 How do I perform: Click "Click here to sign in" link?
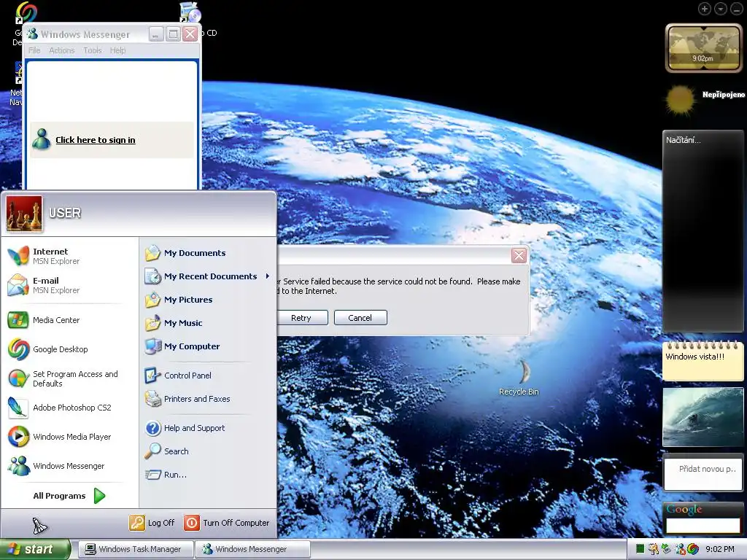[96, 140]
